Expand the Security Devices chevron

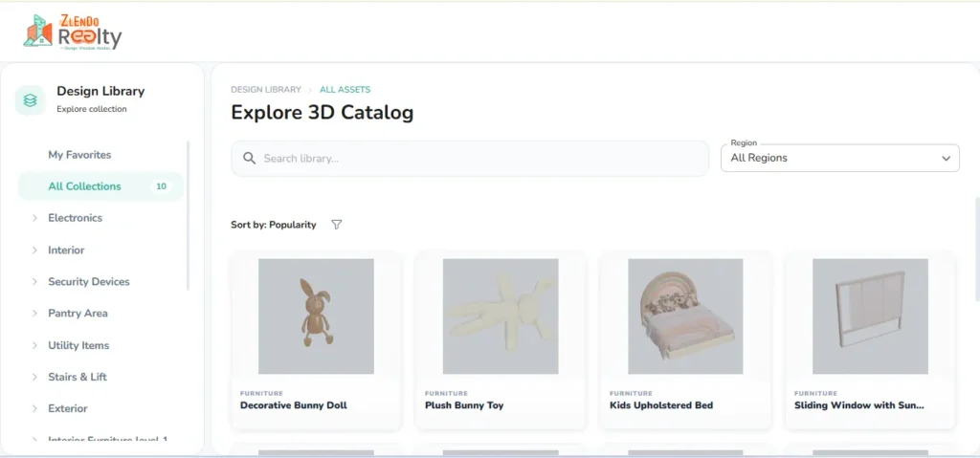[x=34, y=282]
